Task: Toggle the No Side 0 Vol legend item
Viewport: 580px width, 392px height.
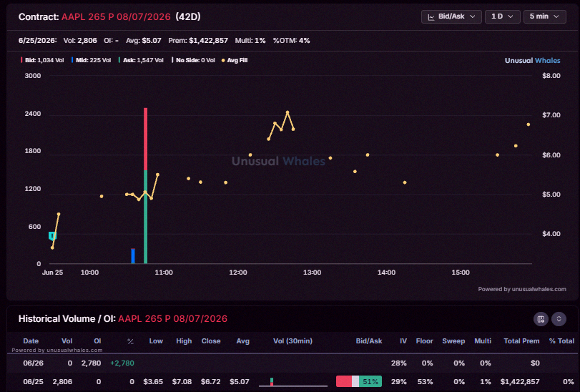Action: pos(193,60)
